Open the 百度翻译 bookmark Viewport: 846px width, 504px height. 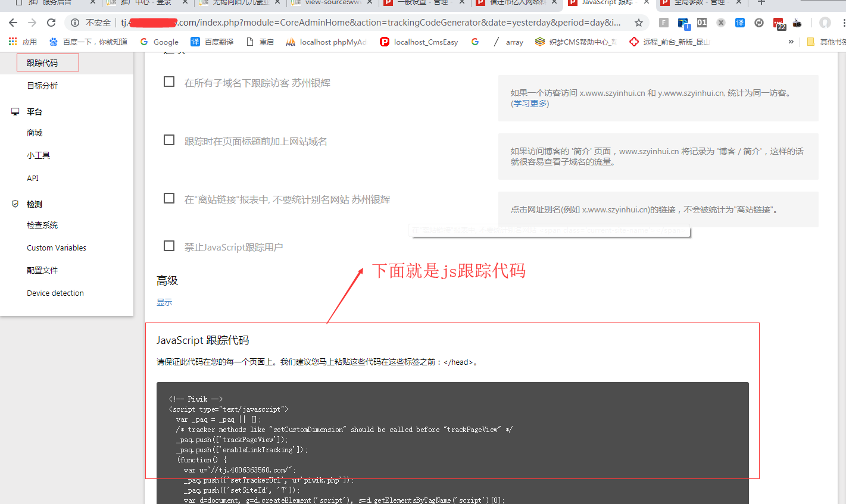[212, 42]
